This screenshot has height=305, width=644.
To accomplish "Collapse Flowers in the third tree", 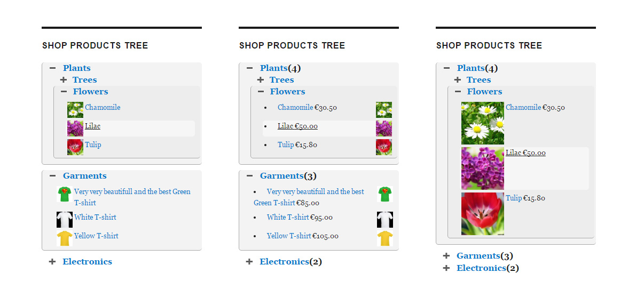I will [458, 92].
